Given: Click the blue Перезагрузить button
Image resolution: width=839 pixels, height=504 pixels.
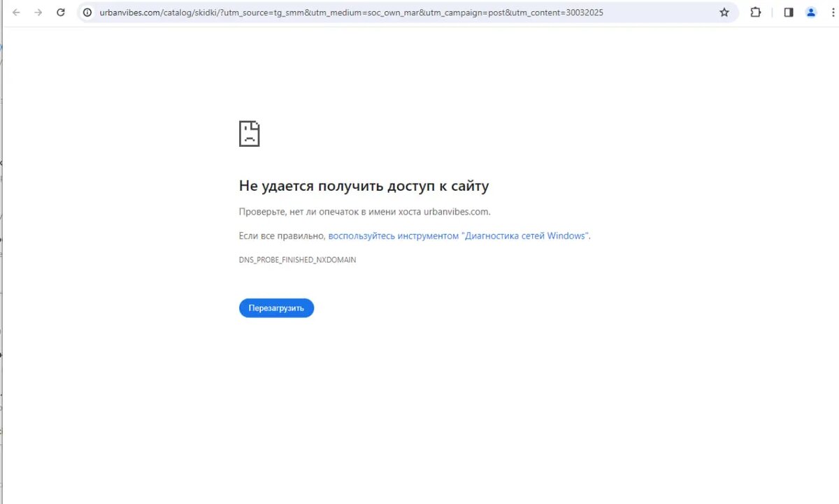Looking at the screenshot, I should [x=276, y=308].
